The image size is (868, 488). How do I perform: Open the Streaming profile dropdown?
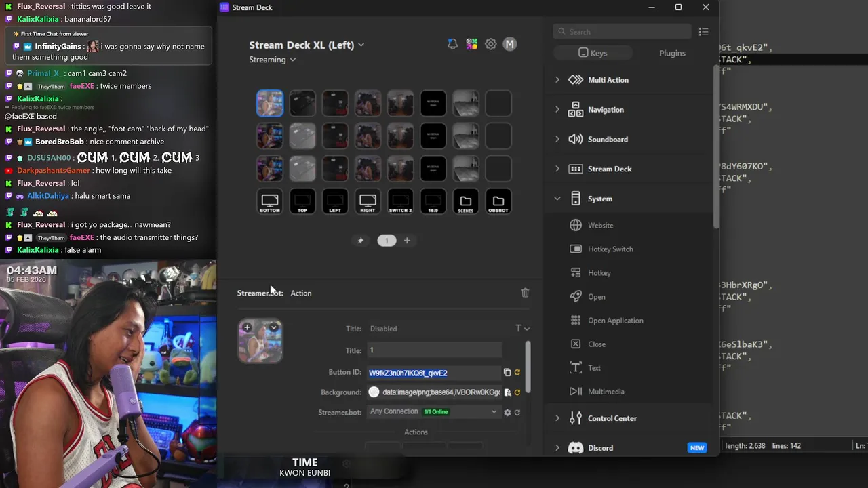click(x=272, y=60)
